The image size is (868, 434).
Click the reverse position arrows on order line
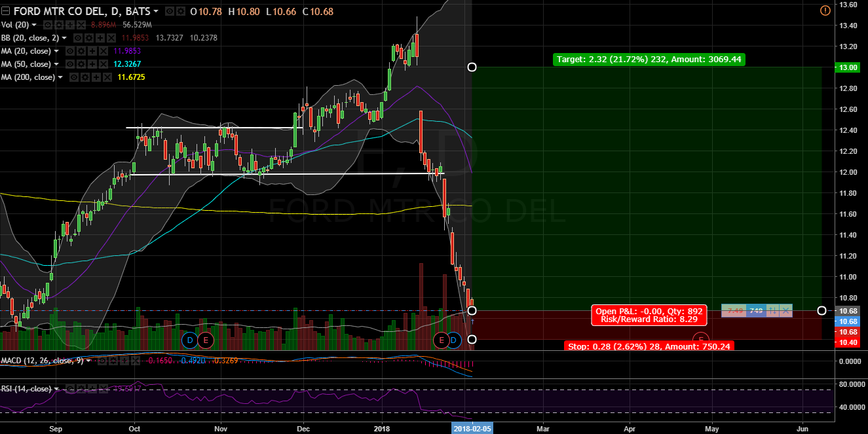pos(774,310)
